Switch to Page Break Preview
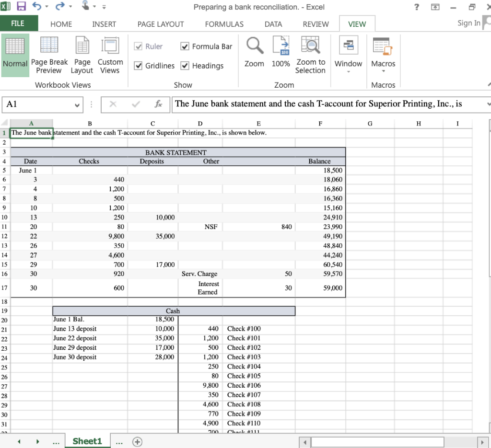 coord(49,54)
